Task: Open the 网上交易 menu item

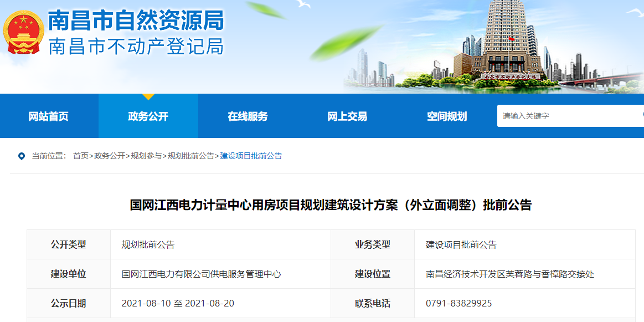Action: 347,116
